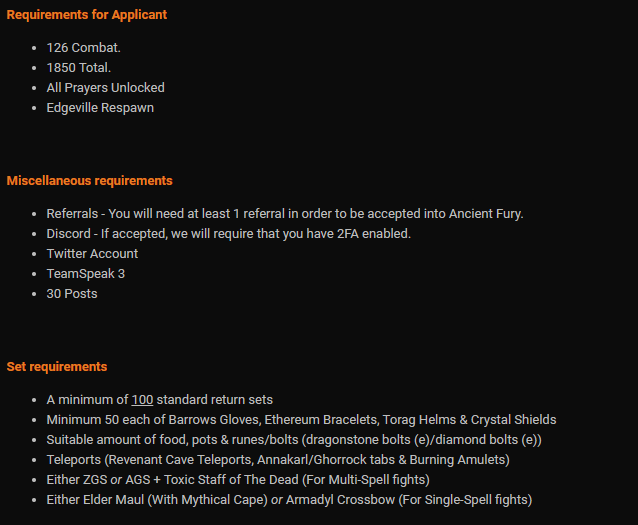Screen dimensions: 638x525
Task: Click the 'Edgeville Respawn' text
Action: point(100,108)
